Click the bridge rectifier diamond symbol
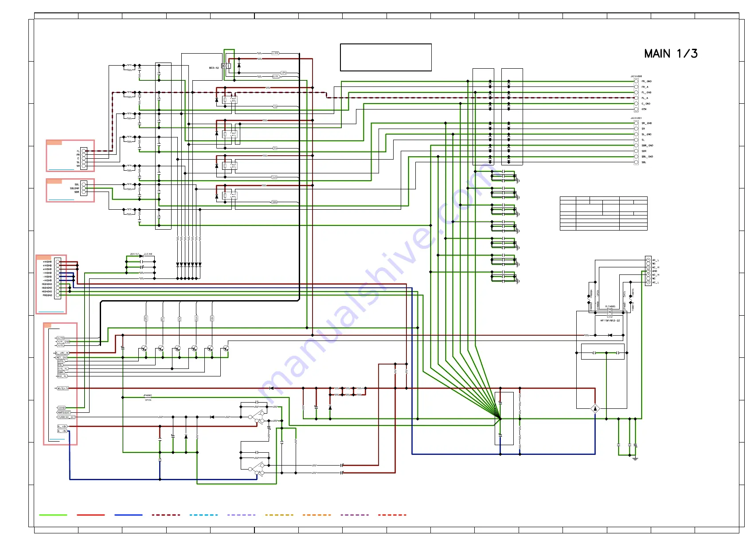 point(595,409)
